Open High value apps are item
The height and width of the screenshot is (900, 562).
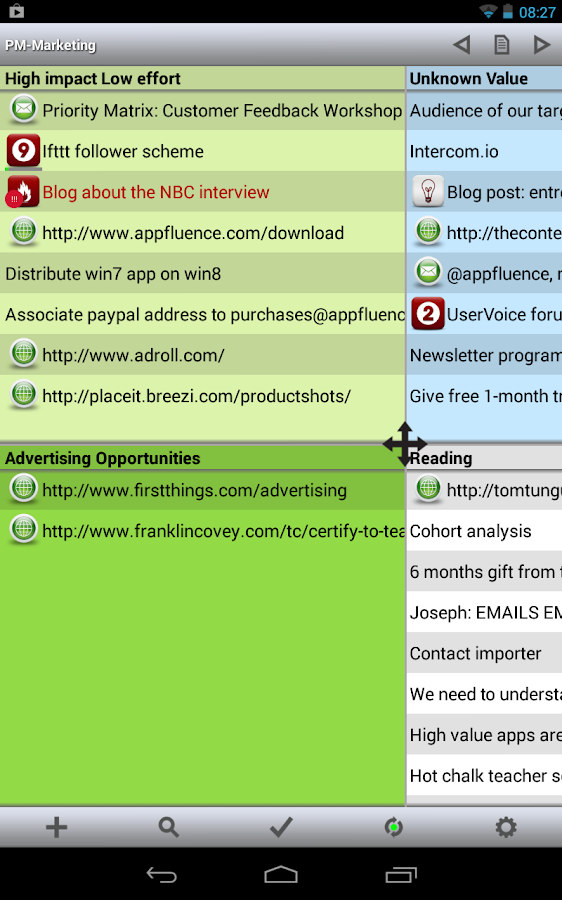485,735
